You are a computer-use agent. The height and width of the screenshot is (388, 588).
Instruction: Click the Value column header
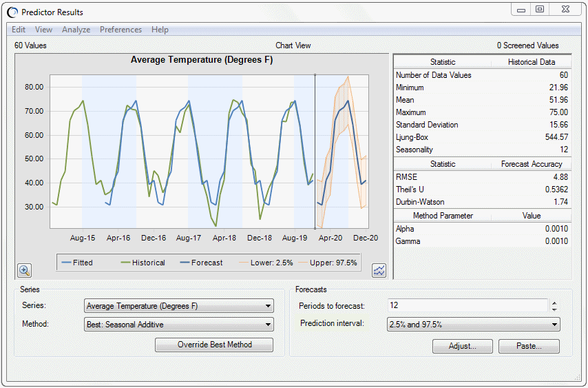click(532, 216)
